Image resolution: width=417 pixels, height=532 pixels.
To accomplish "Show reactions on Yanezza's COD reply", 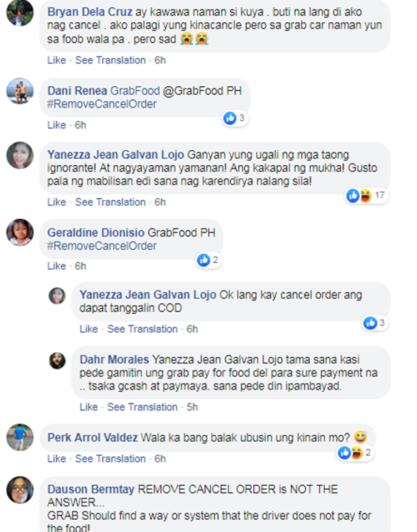I will point(375,323).
